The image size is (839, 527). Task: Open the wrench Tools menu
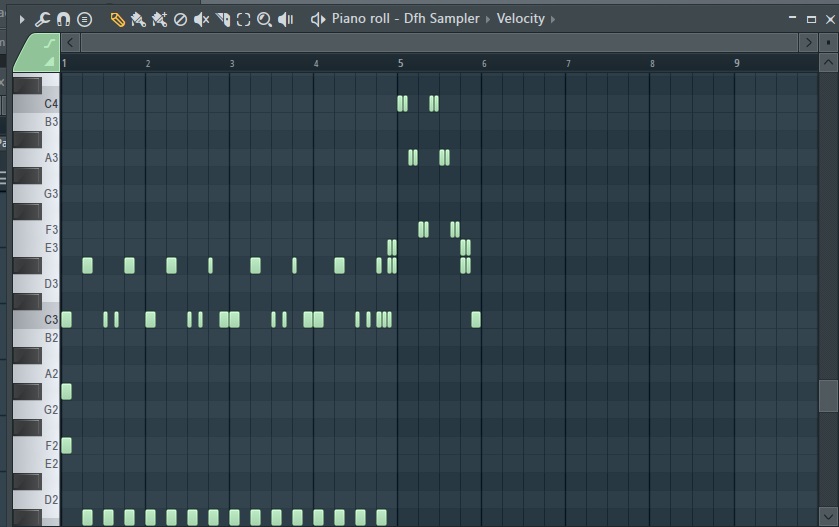[x=42, y=20]
